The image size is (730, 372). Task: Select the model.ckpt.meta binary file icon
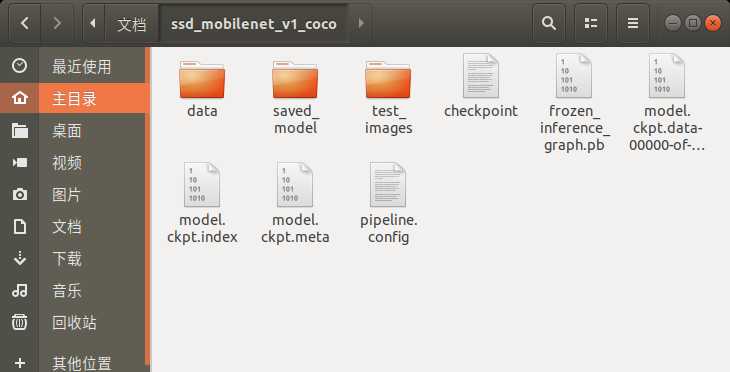(295, 184)
